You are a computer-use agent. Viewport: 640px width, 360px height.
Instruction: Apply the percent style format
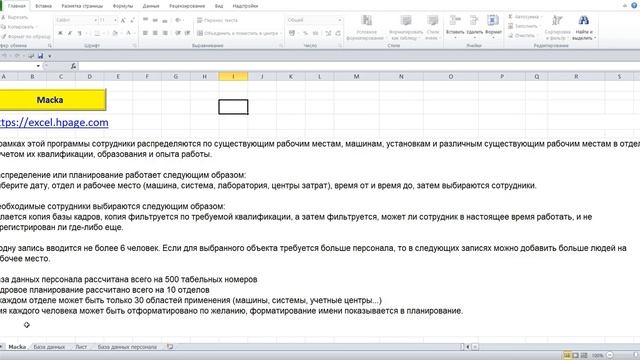pos(305,33)
